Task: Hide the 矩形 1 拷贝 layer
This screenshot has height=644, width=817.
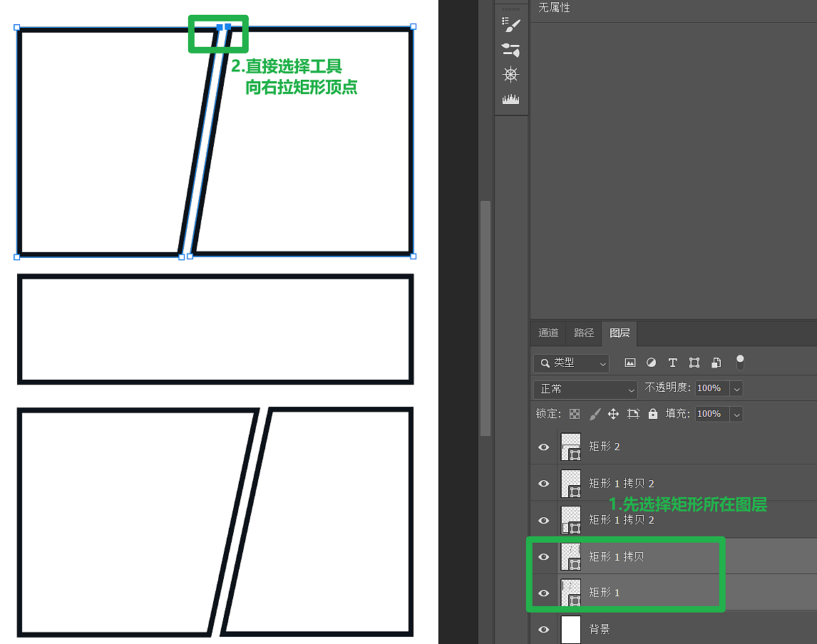Action: tap(543, 557)
